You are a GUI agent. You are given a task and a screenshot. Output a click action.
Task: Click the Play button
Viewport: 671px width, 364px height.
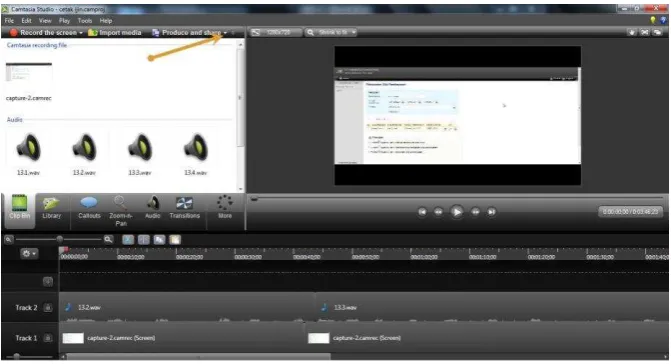[x=457, y=212]
